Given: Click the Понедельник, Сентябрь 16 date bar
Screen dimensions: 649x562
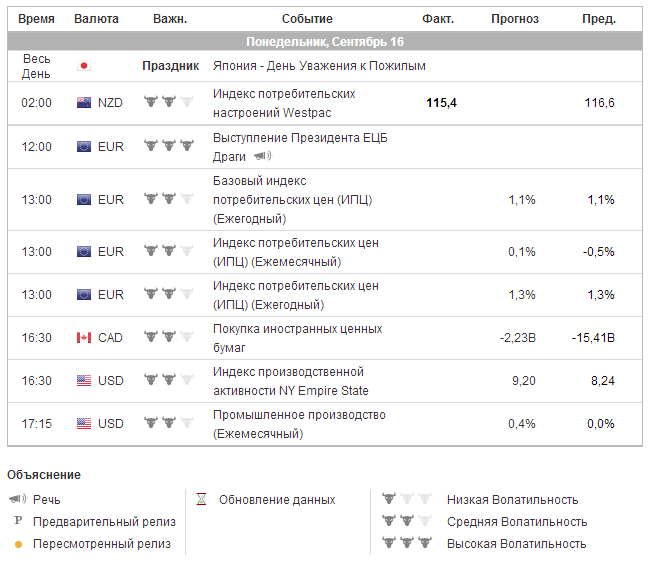Looking at the screenshot, I should (x=325, y=42).
